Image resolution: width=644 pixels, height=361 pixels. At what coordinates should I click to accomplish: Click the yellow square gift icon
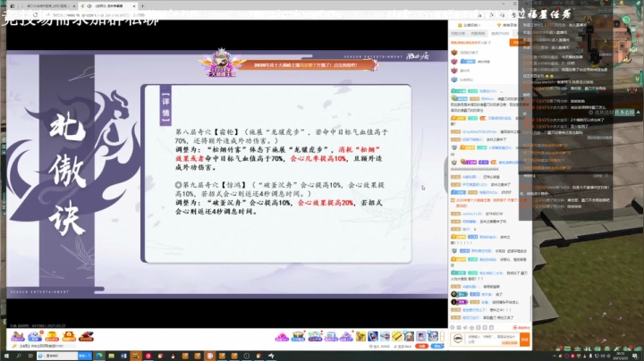360,337
